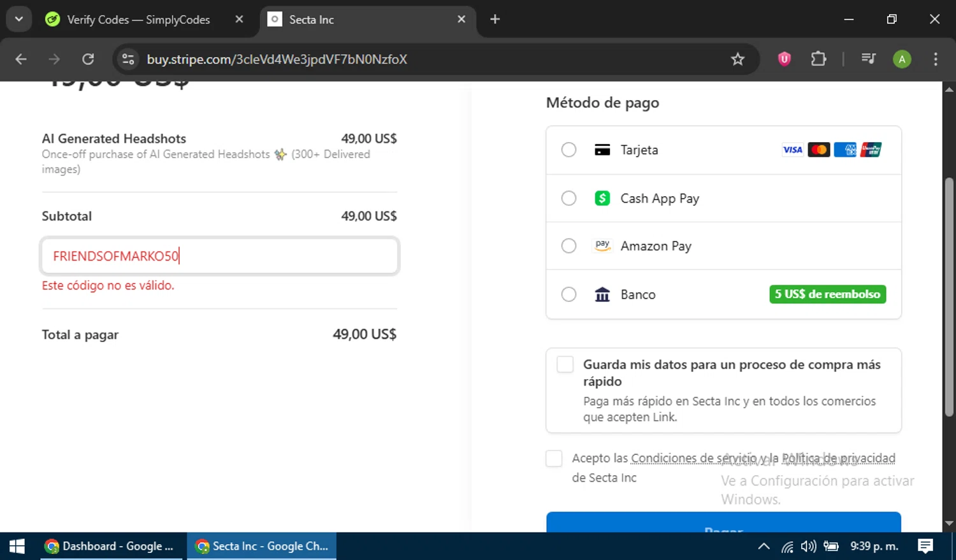Screen dimensions: 956x560
Task: Click the '5 US$ de reembolso' badge
Action: 827,294
